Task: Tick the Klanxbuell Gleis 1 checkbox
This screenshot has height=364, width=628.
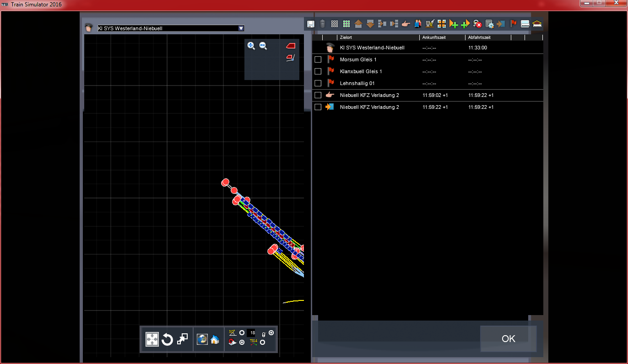Action: (x=318, y=71)
